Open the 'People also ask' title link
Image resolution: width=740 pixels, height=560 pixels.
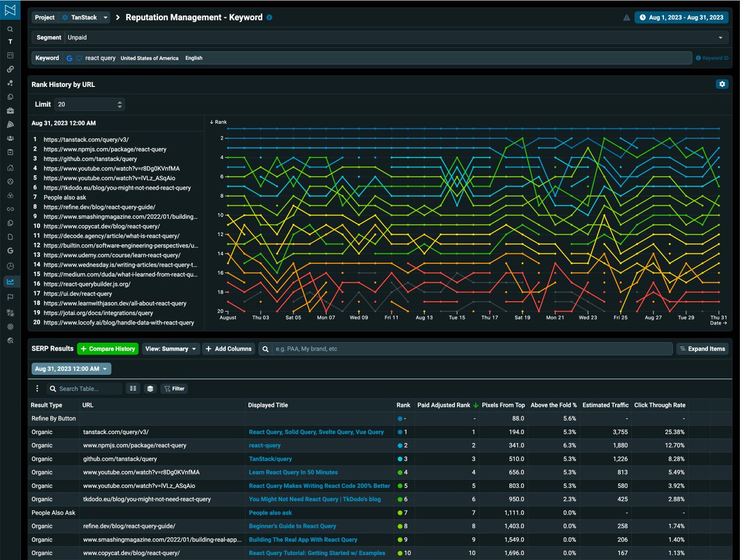(270, 513)
